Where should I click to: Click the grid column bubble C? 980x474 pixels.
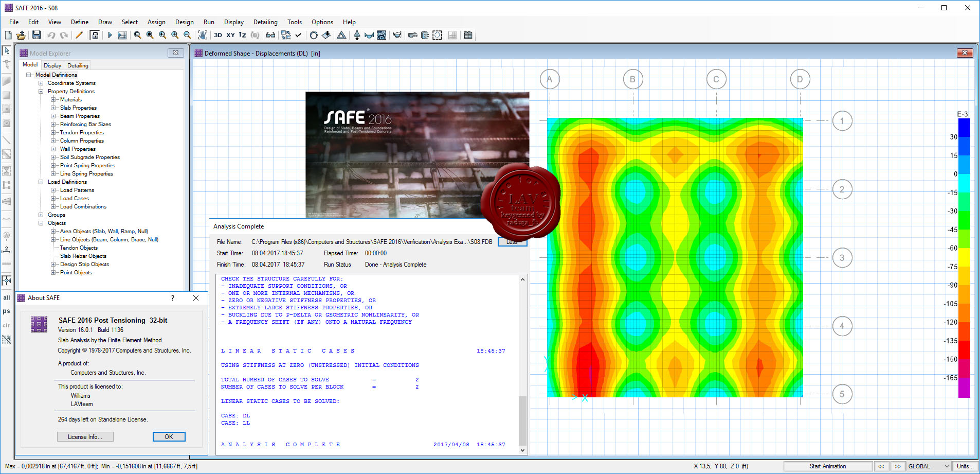(x=716, y=79)
